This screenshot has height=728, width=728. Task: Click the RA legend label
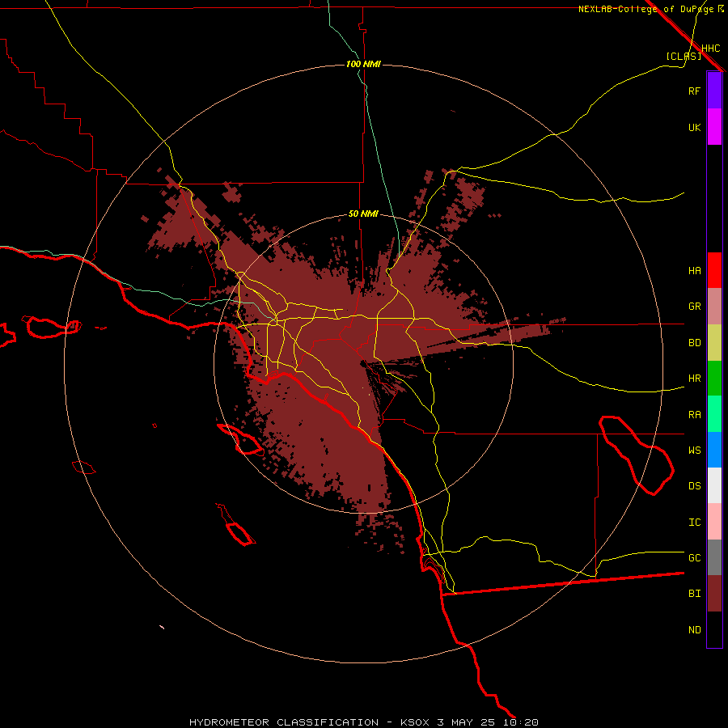coord(694,415)
